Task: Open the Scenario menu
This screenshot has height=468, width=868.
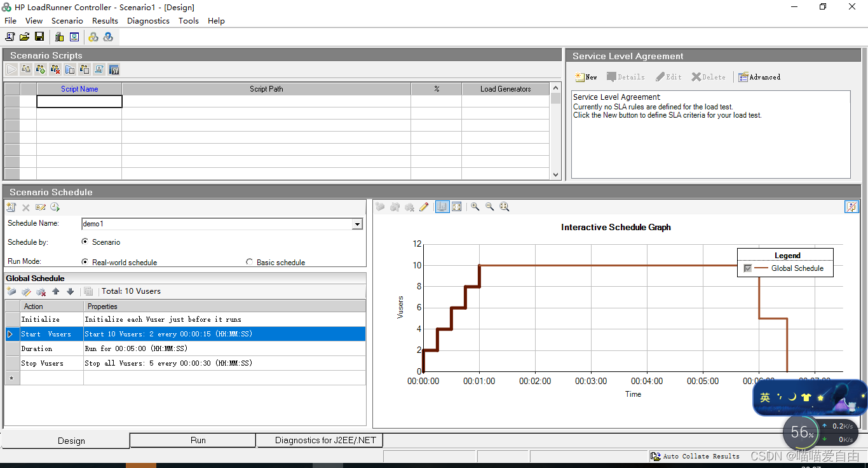Action: pos(67,20)
